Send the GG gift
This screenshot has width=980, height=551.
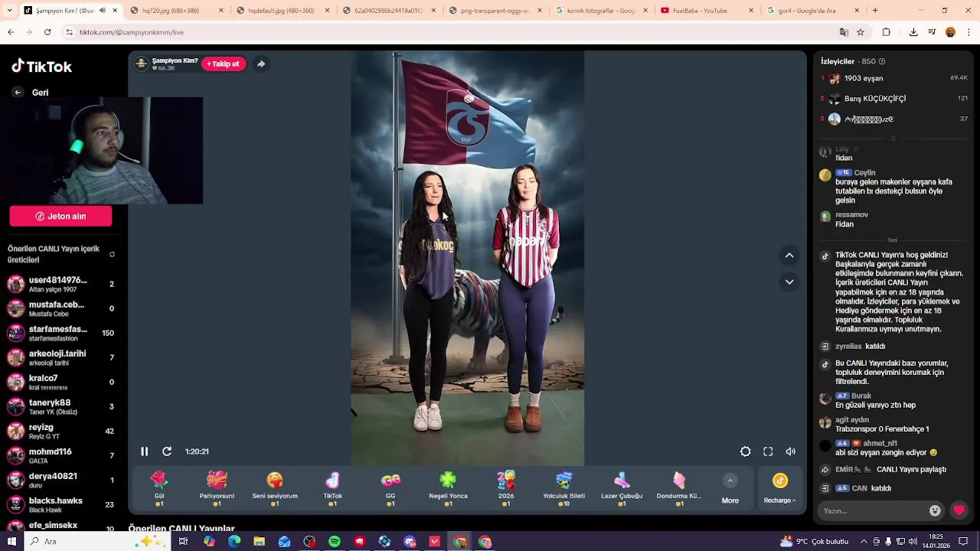[390, 487]
